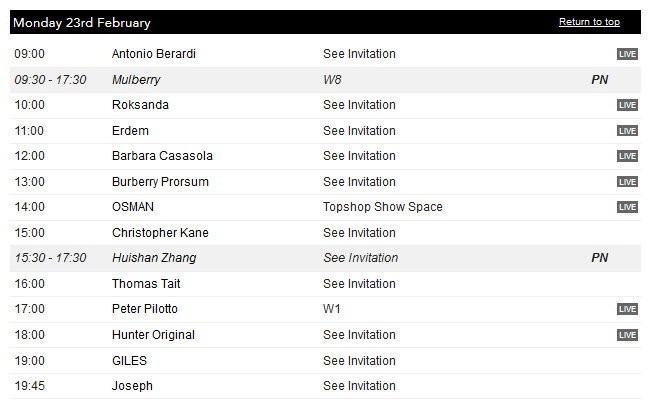
Task: Select the Thomas Tait entry
Action: [146, 284]
